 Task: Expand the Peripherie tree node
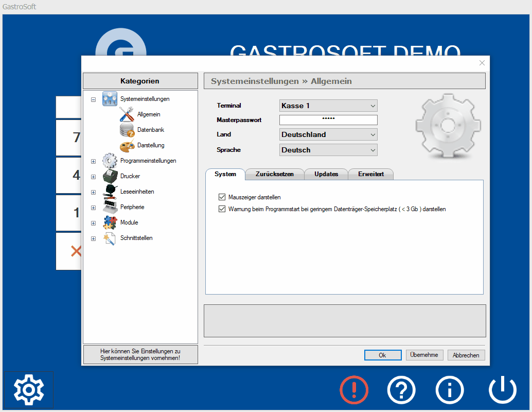tap(93, 208)
